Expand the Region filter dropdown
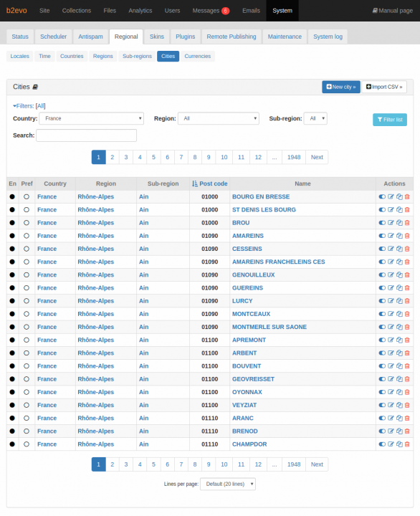 (219, 118)
